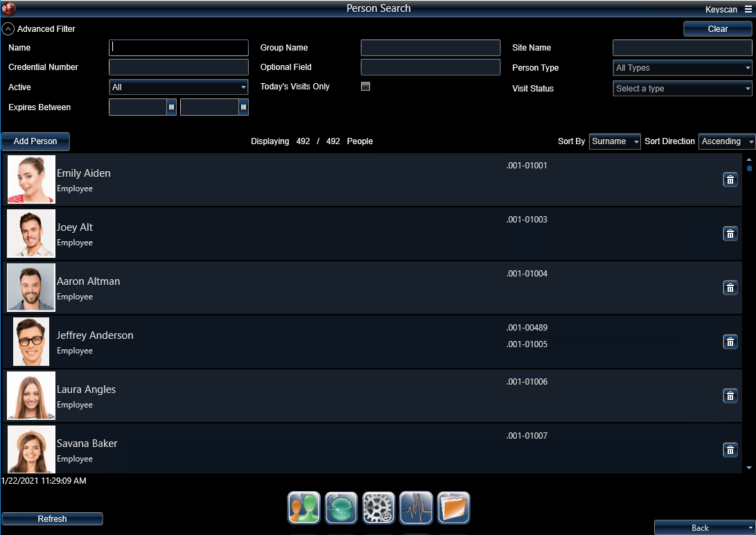Click the Add Person button
The image size is (756, 535).
[35, 141]
